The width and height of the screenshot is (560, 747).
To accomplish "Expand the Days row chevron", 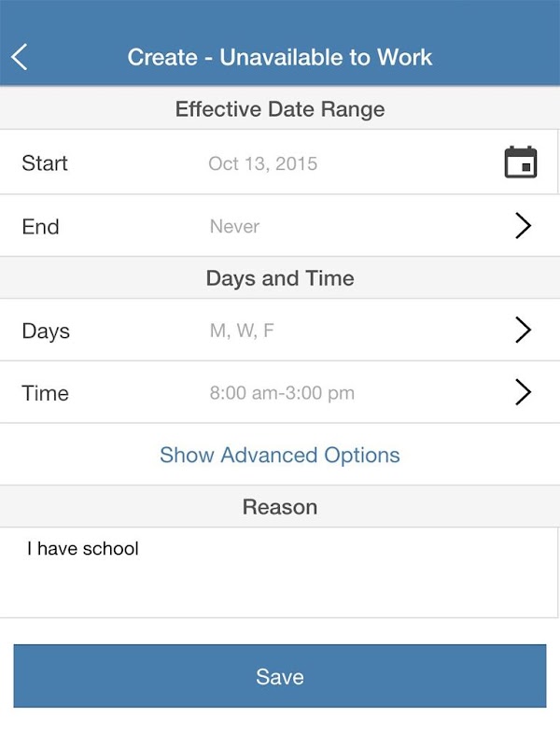I will pyautogui.click(x=523, y=330).
